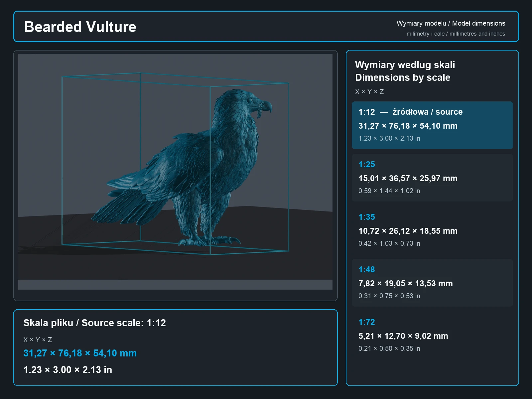The height and width of the screenshot is (399, 532).
Task: Click the Skala pliku / Source scale heading
Action: click(x=94, y=323)
